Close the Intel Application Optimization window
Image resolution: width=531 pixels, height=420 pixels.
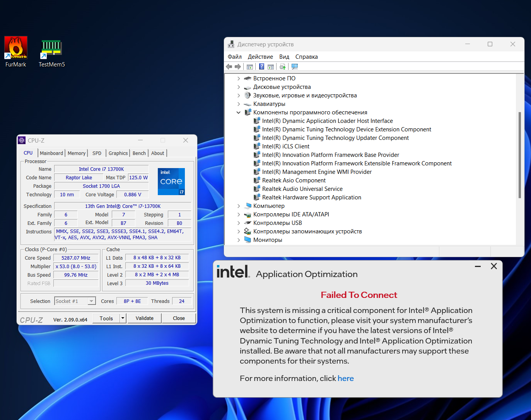click(x=494, y=266)
